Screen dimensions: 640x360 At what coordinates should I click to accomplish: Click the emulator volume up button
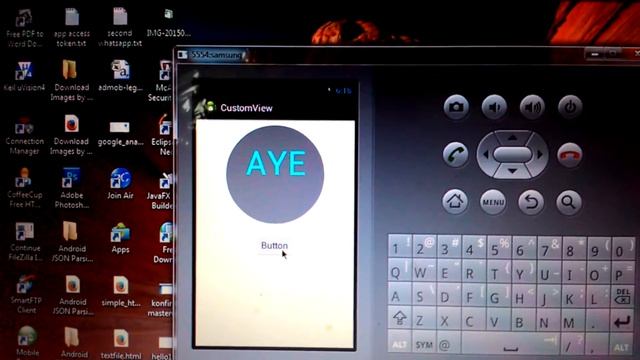[532, 107]
